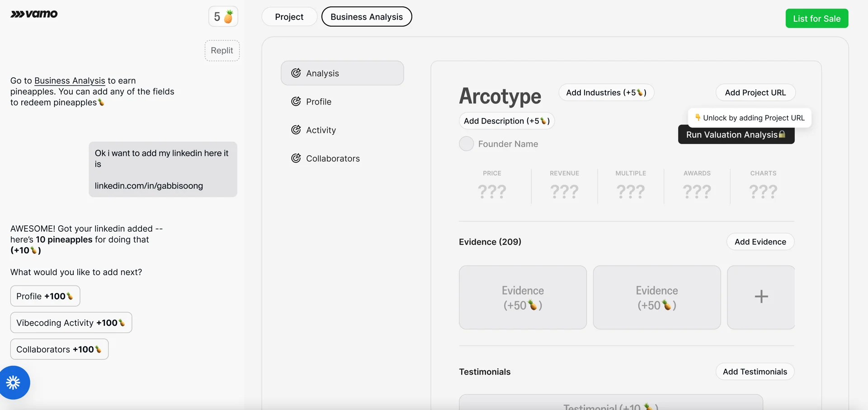The image size is (868, 410).
Task: Click the Replit tag button
Action: [222, 51]
